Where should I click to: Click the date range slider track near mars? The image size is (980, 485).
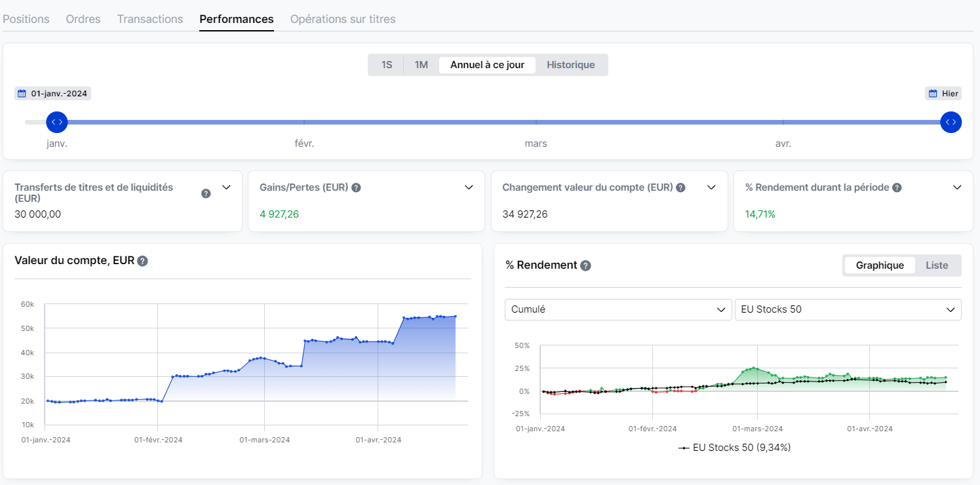[x=536, y=122]
